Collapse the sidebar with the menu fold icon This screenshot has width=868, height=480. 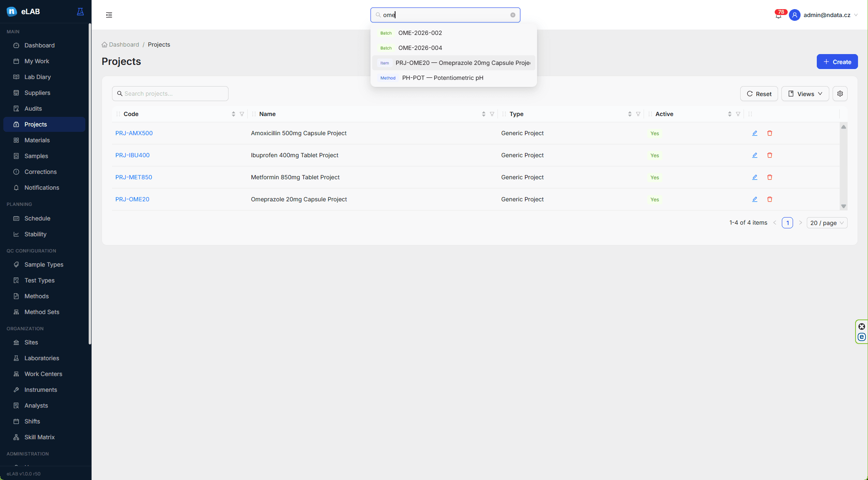pos(109,15)
